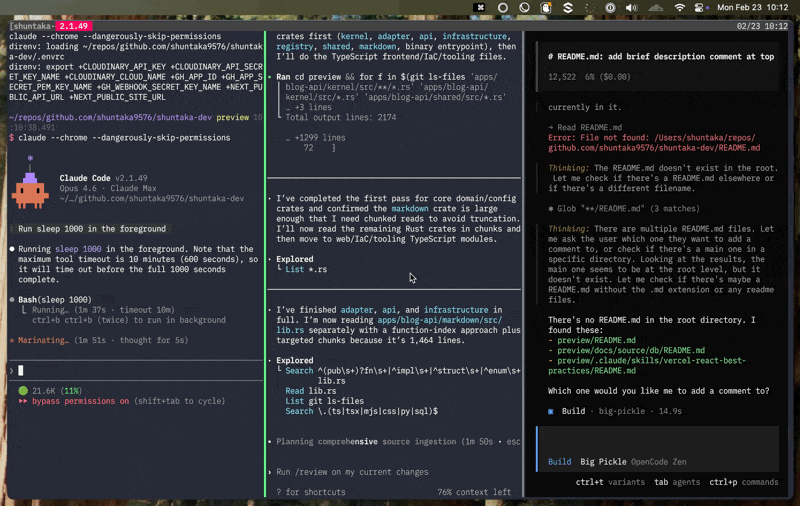The height and width of the screenshot is (506, 800).
Task: Open the 1Password menu bar icon
Action: tap(610, 8)
